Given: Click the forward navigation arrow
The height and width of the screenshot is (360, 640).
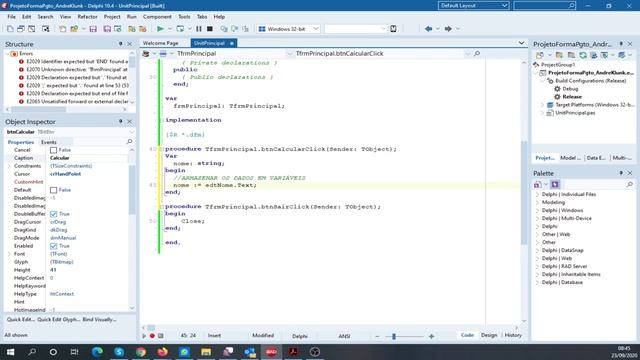Looking at the screenshot, I should (x=448, y=29).
